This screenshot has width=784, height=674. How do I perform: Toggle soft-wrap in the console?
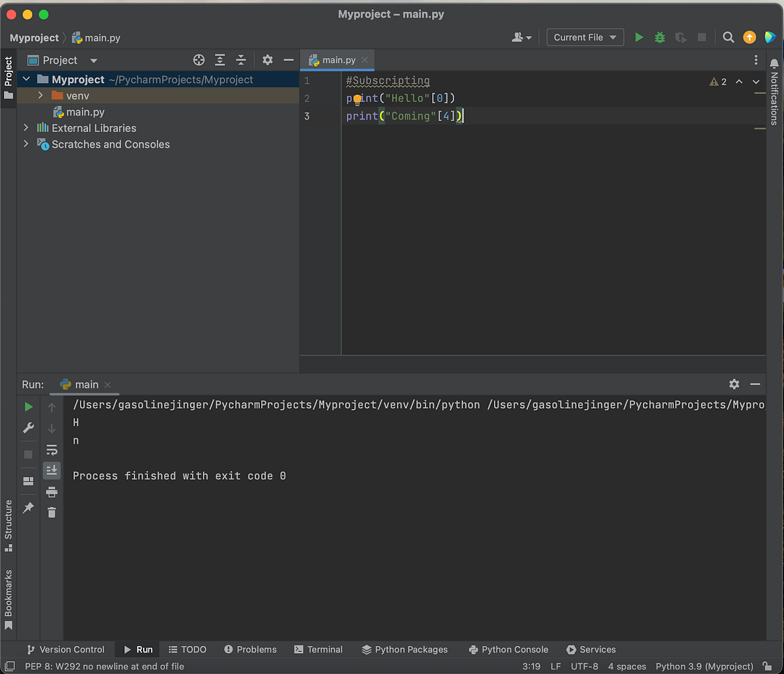coord(52,449)
